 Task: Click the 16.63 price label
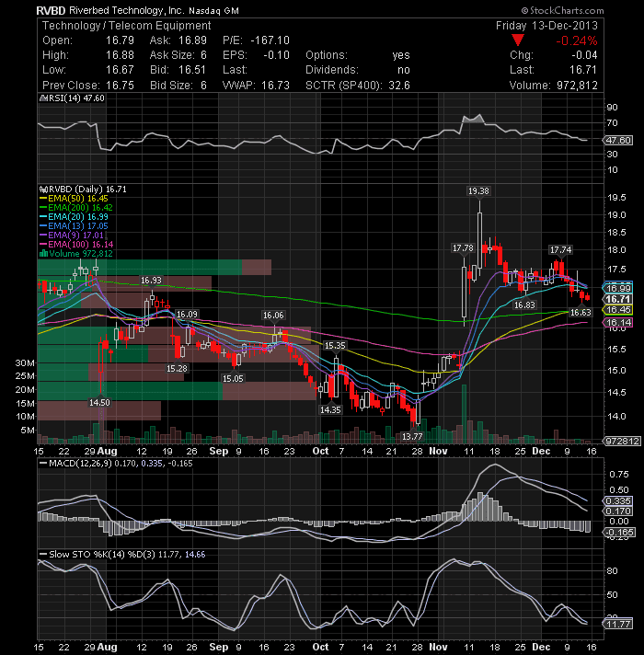[581, 313]
